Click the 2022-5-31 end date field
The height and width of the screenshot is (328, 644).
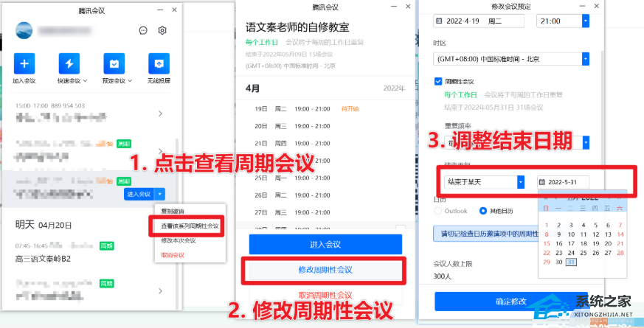point(563,182)
